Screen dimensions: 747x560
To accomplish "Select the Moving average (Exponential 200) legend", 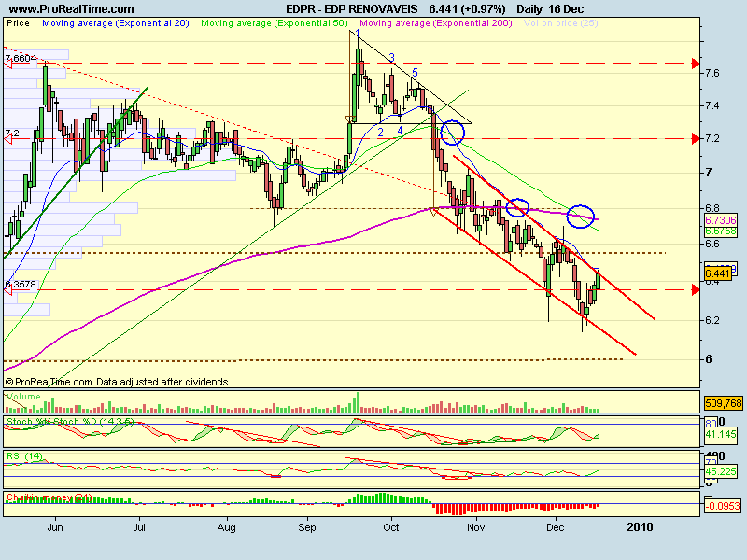I will click(x=436, y=23).
